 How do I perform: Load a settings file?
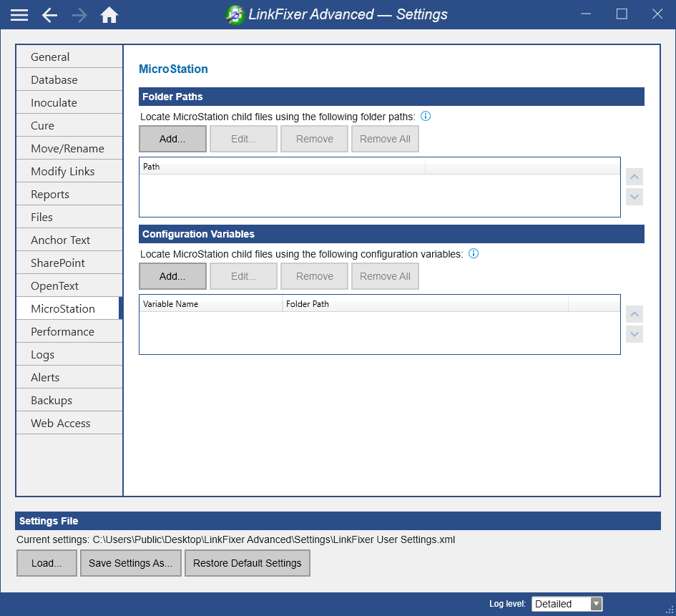46,563
